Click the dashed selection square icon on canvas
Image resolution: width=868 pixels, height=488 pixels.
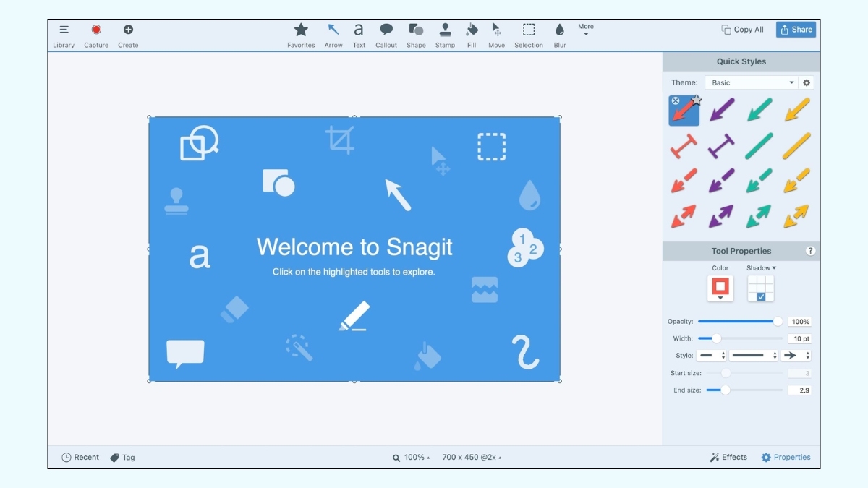[x=491, y=147]
